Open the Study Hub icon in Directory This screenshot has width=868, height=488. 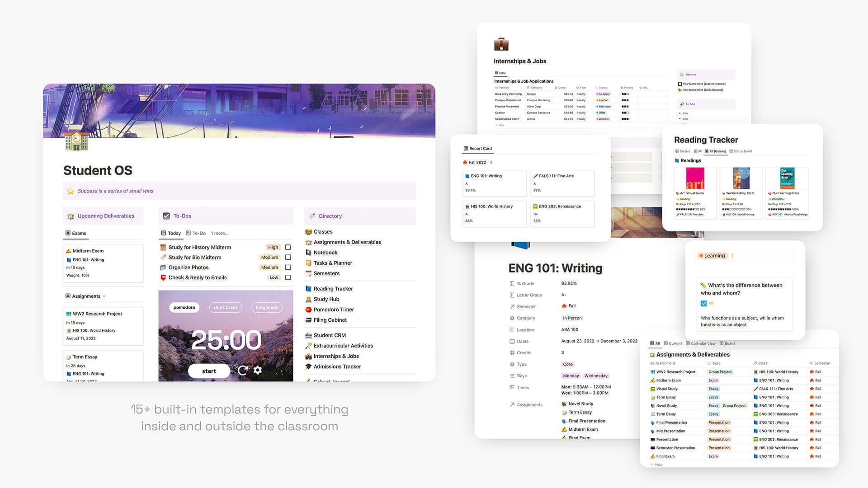[x=308, y=299]
